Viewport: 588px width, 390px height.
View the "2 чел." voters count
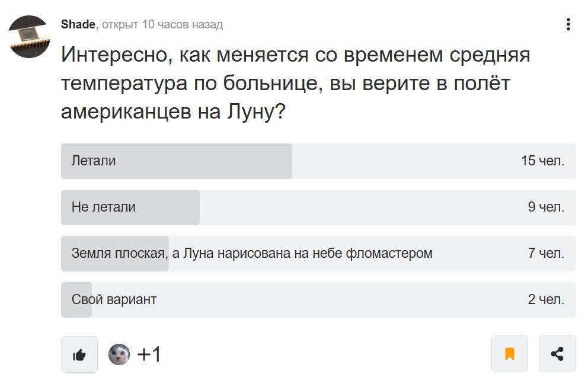click(546, 299)
